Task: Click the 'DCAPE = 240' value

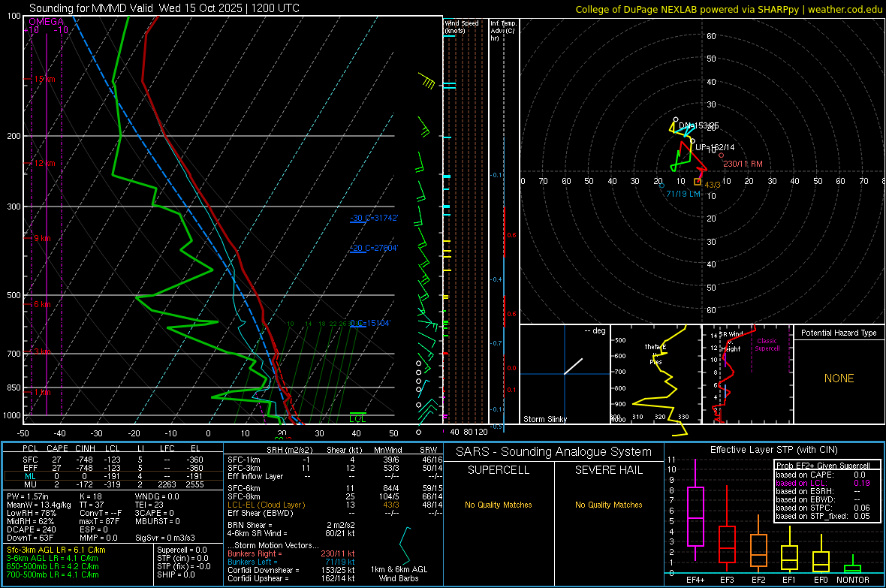Action: click(31, 529)
